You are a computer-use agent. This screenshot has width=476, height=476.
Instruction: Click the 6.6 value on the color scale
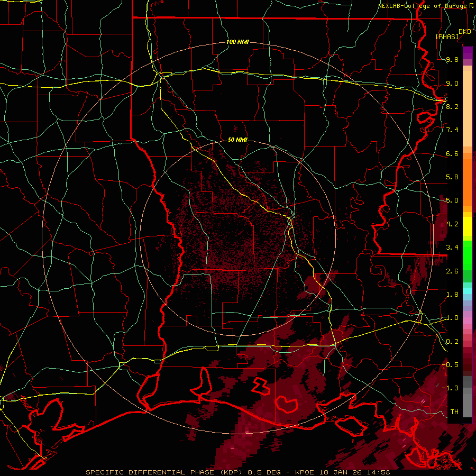pyautogui.click(x=452, y=153)
